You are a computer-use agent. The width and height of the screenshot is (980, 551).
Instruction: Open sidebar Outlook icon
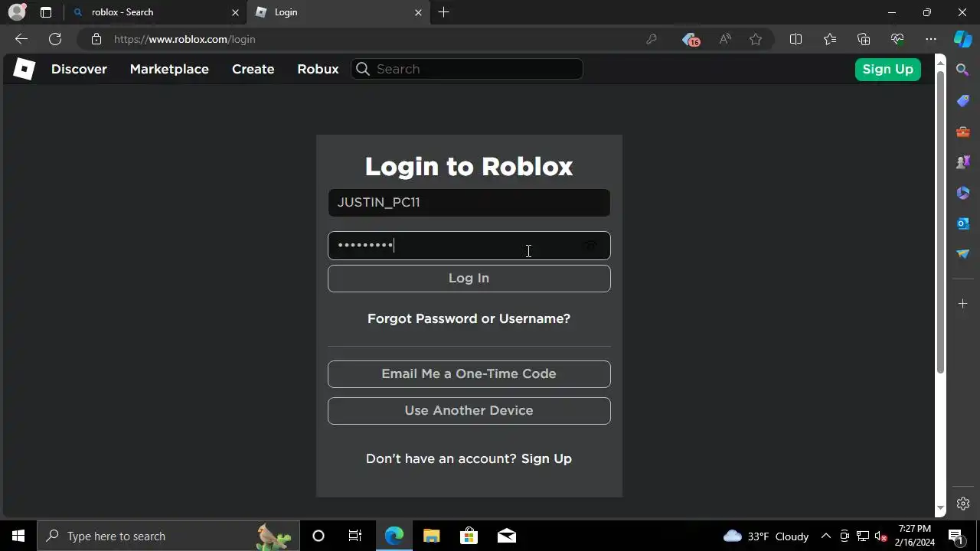[963, 223]
